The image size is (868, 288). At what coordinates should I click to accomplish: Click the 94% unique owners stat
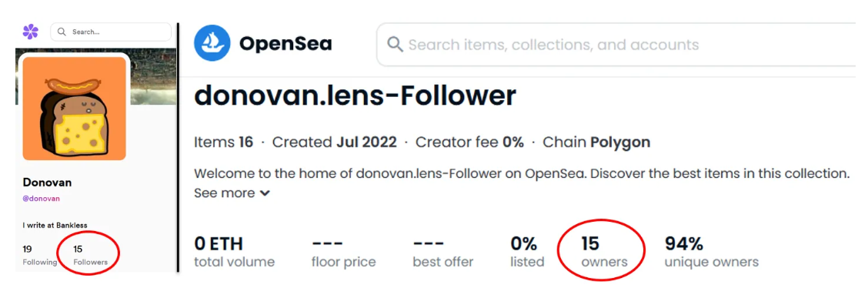pos(711,252)
